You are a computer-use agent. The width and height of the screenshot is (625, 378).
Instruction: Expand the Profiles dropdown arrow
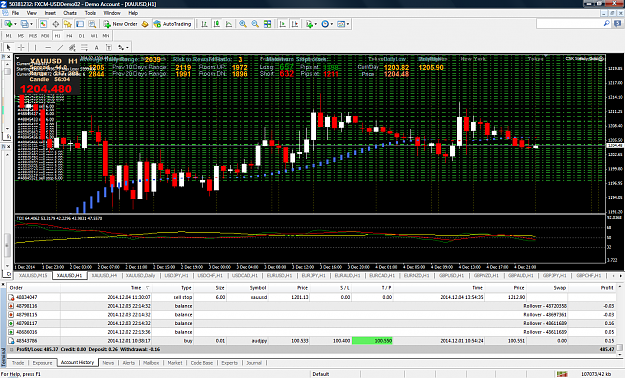coord(31,24)
